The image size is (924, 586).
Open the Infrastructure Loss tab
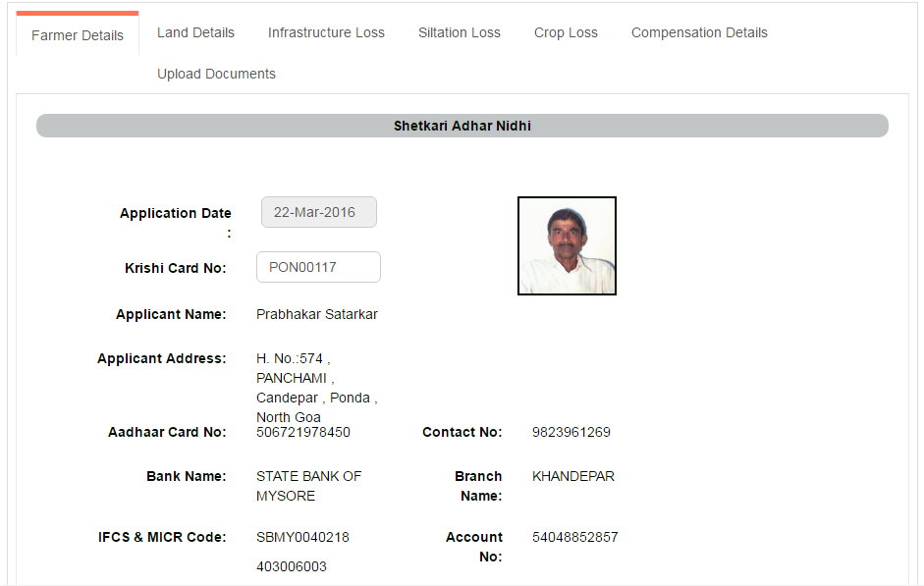coord(326,33)
